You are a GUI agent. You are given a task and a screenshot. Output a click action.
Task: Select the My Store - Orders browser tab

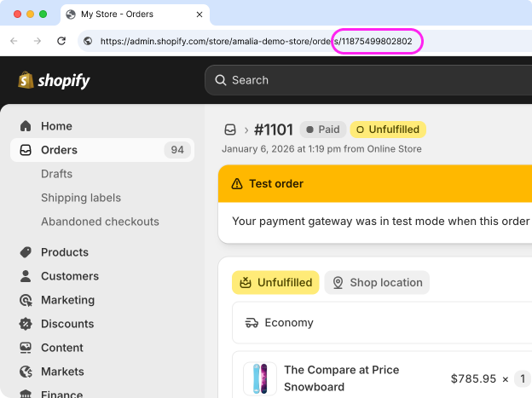coord(135,14)
